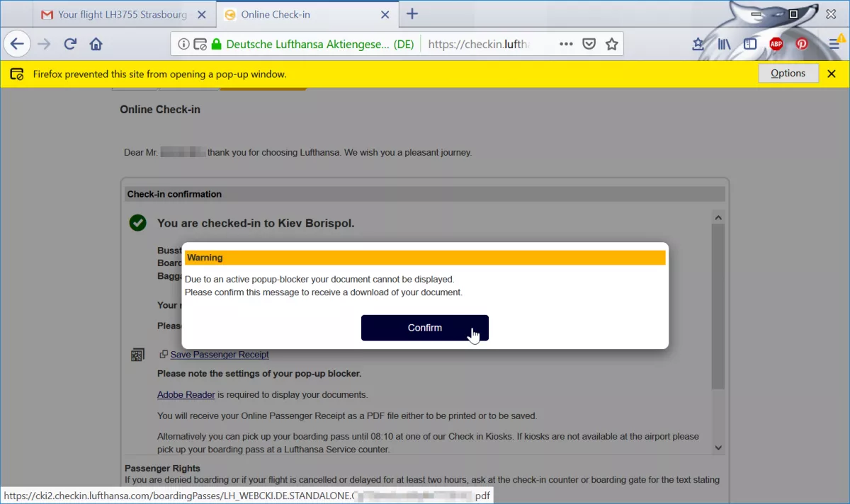
Task: Open pop-up blocker Options
Action: [788, 74]
